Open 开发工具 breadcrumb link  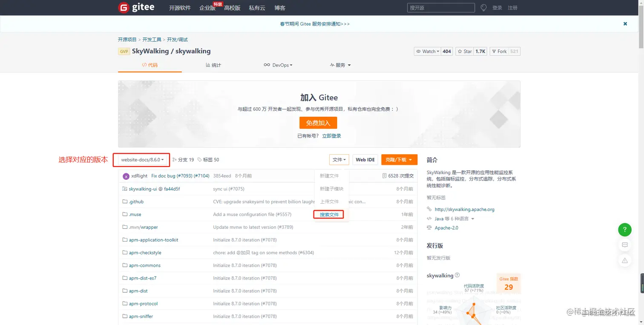coord(152,40)
